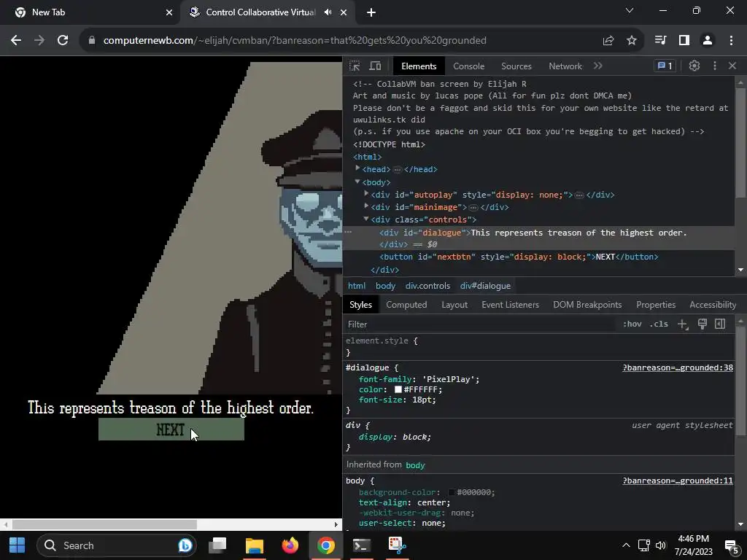Switch to the Console tab
Screen dimensions: 747x560
pos(468,66)
